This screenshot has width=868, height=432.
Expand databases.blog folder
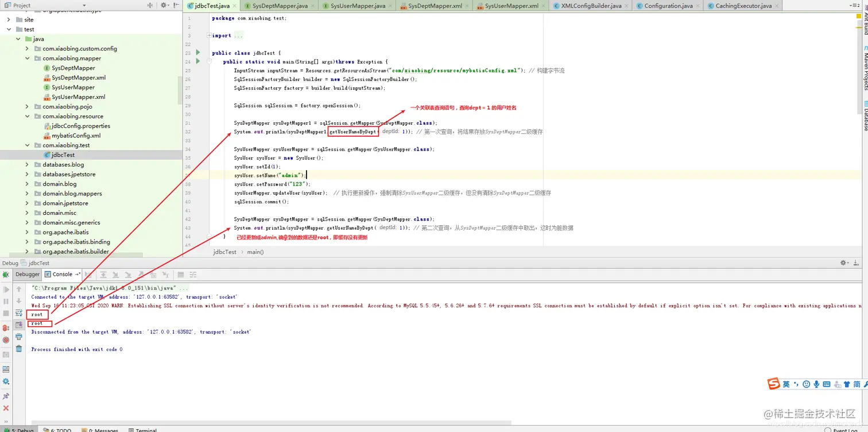28,165
